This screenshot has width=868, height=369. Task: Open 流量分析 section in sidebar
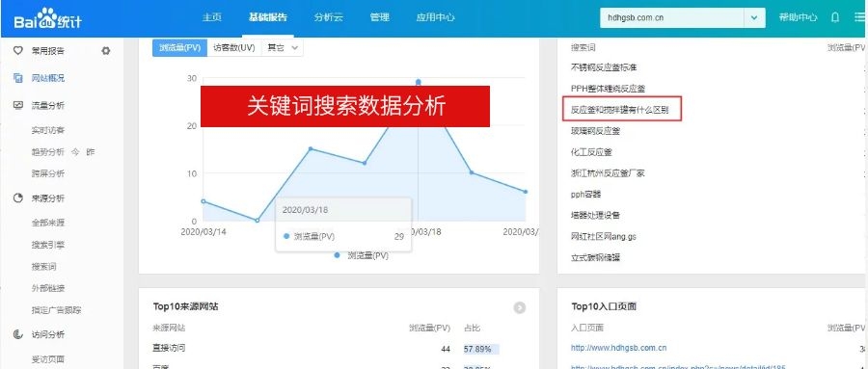pos(47,105)
